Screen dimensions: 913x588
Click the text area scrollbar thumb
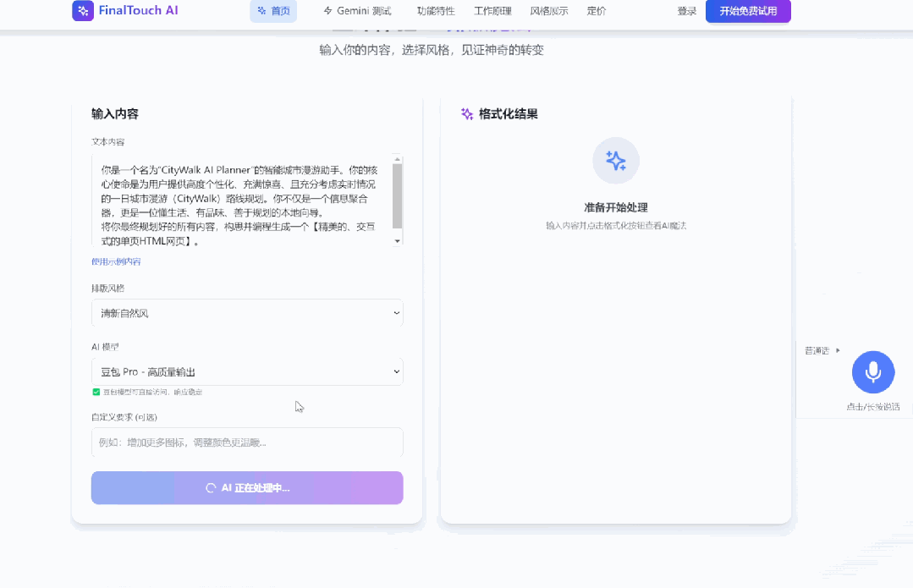397,196
